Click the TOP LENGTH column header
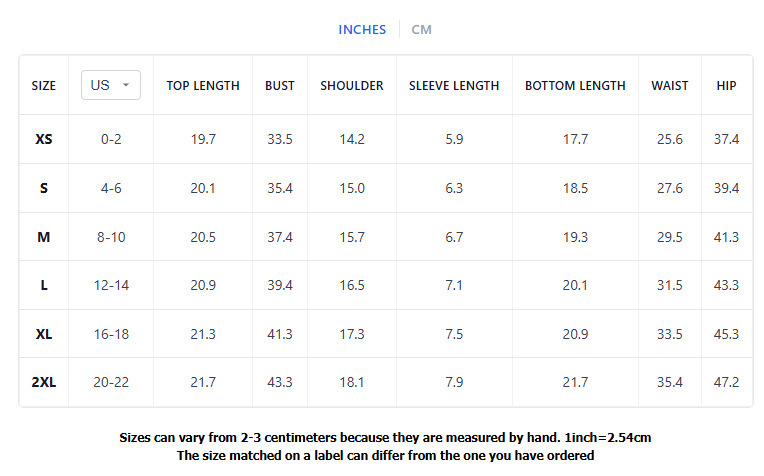Screen dimensions: 764x476 203,86
